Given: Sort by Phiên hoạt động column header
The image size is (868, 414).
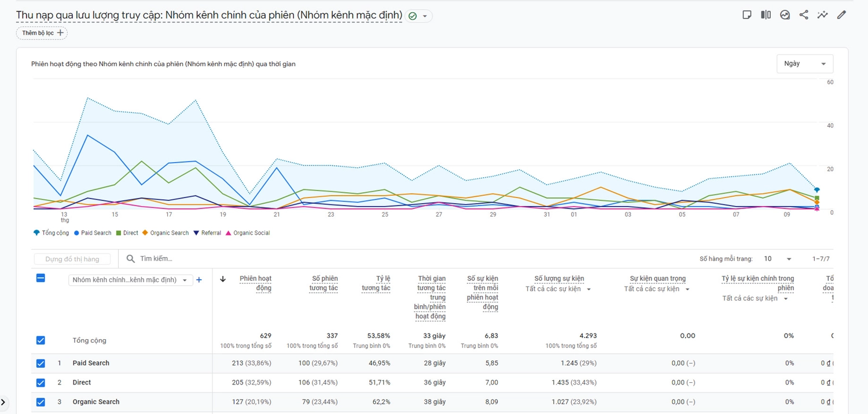Looking at the screenshot, I should click(255, 283).
